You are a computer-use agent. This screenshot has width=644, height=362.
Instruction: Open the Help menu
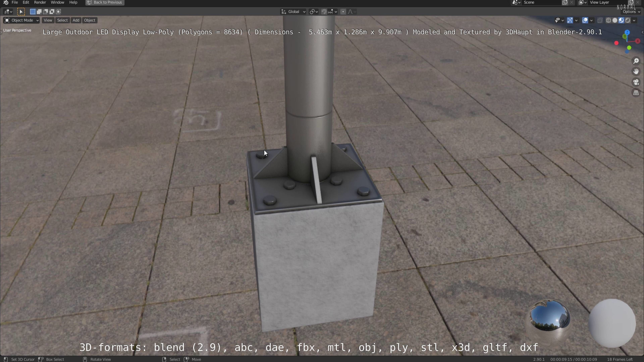(73, 3)
